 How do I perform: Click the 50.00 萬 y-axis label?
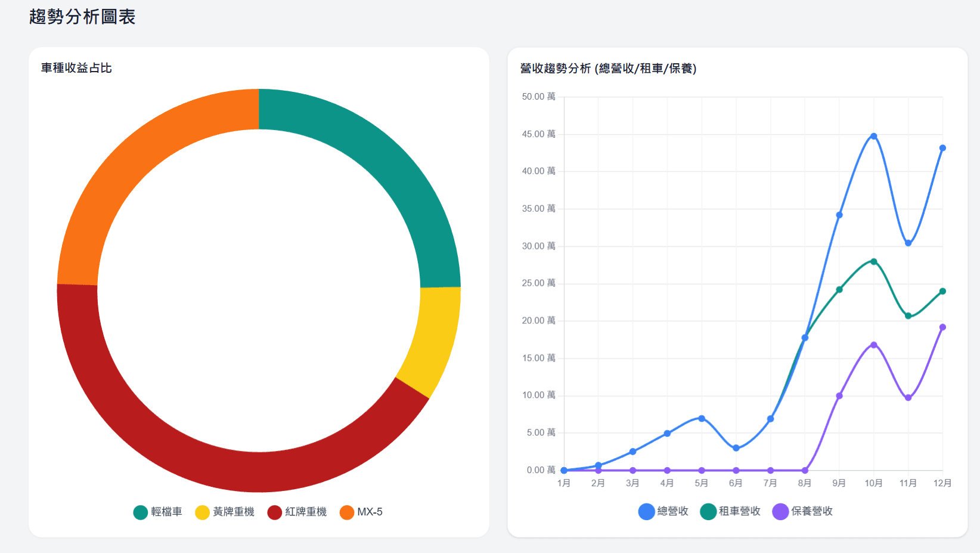coord(539,97)
